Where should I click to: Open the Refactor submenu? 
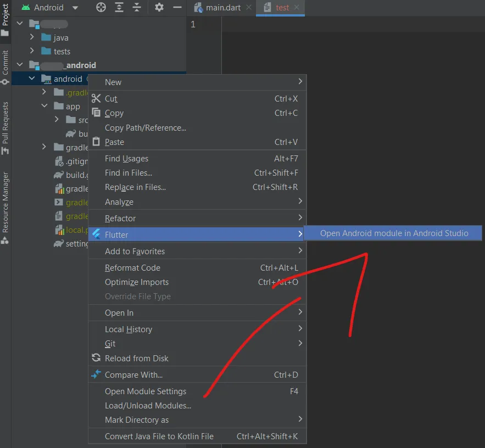click(197, 218)
